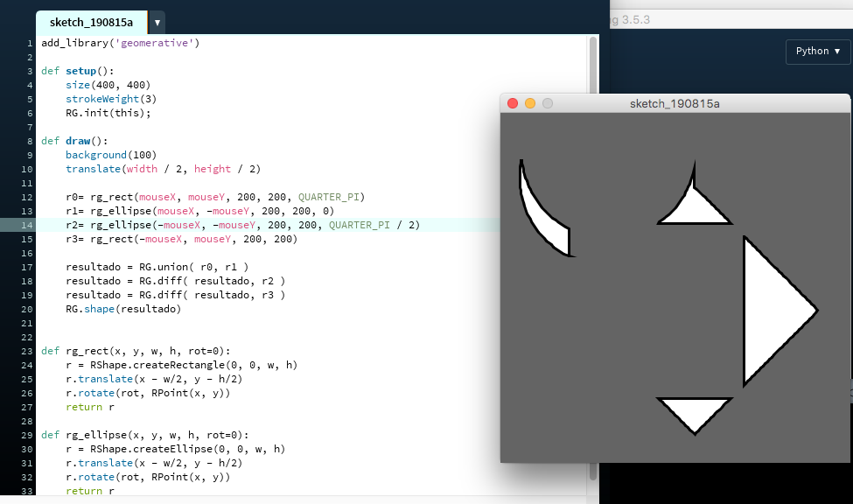This screenshot has width=853, height=504.
Task: Open the tab options arrow menu
Action: (157, 23)
